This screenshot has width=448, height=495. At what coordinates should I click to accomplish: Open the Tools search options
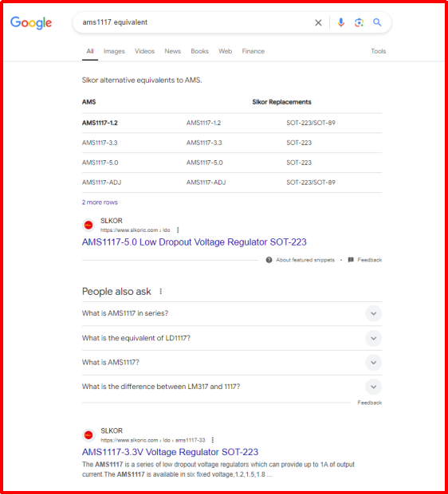[x=378, y=51]
